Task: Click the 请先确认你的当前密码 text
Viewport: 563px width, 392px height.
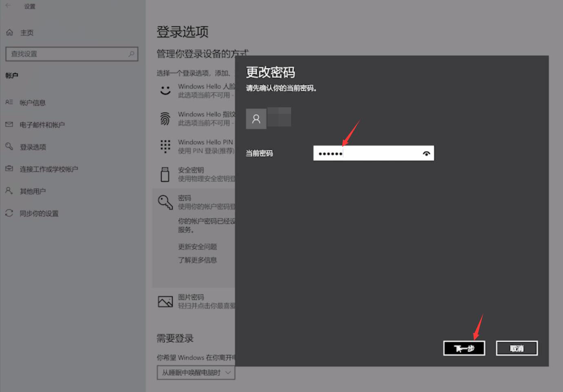Action: pos(281,88)
